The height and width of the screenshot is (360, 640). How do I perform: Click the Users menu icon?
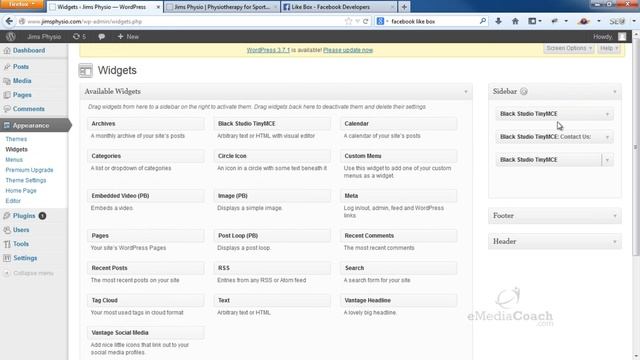click(7, 230)
